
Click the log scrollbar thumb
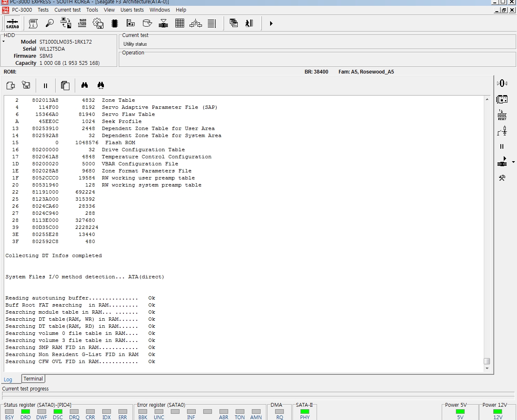pos(487,361)
